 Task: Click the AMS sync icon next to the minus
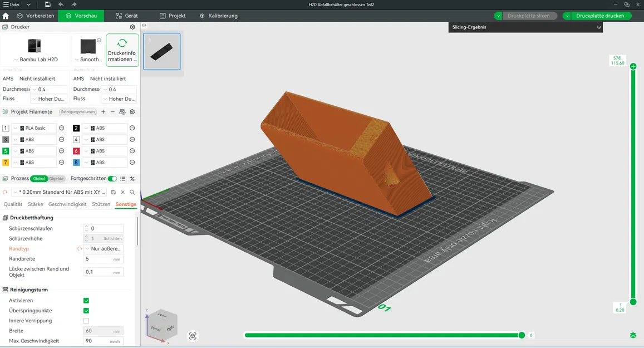coord(122,112)
